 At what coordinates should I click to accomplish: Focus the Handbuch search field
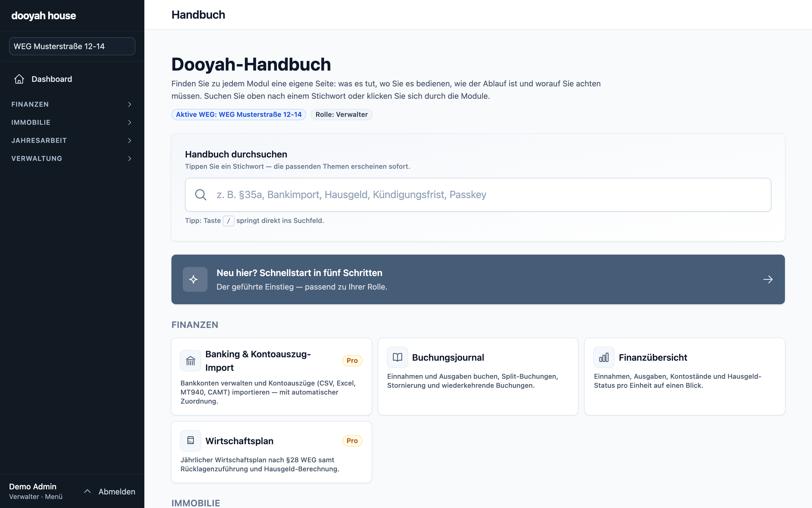tap(478, 194)
